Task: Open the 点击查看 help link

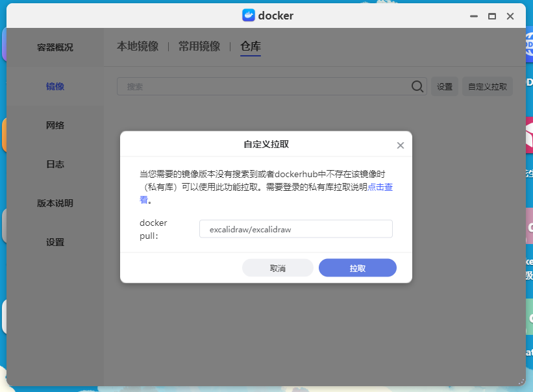Action: (x=380, y=187)
